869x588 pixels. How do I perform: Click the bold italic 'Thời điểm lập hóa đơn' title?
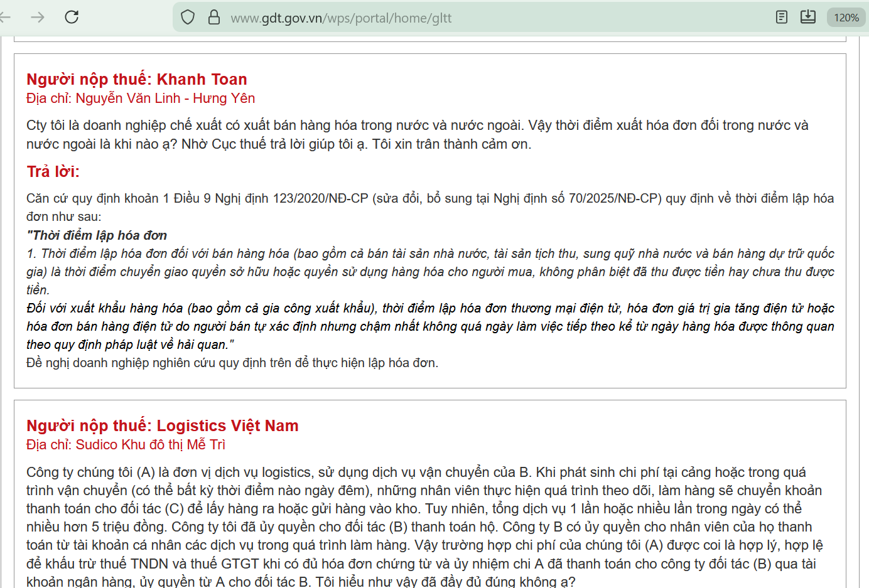(97, 235)
